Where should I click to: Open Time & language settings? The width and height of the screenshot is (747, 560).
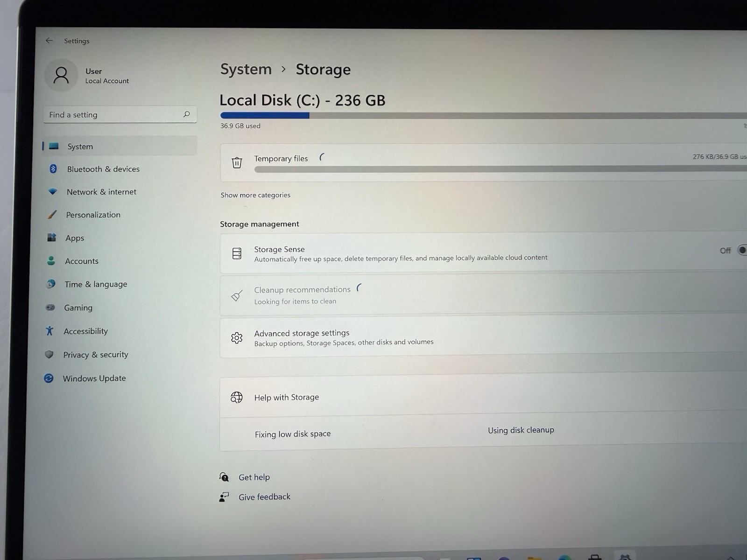pos(96,284)
